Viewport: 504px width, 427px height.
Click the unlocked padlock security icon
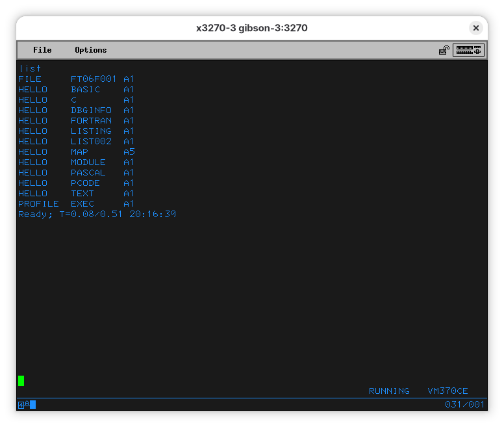[x=444, y=50]
